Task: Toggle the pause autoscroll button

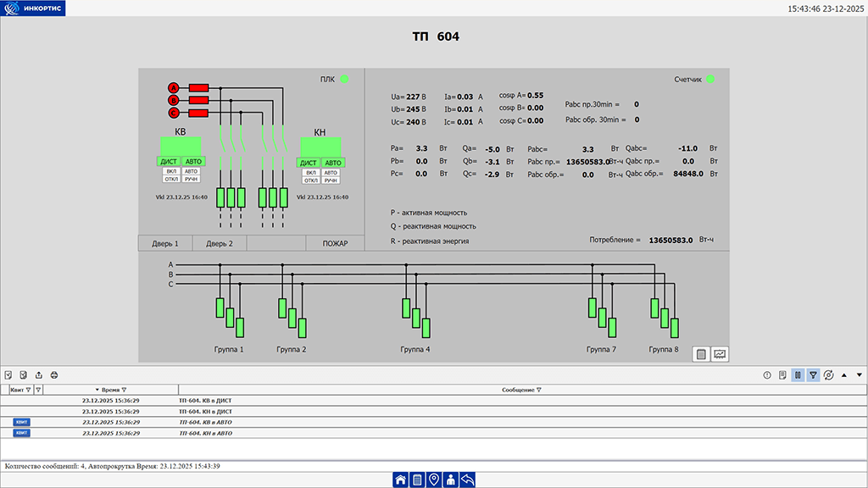Action: coord(798,374)
